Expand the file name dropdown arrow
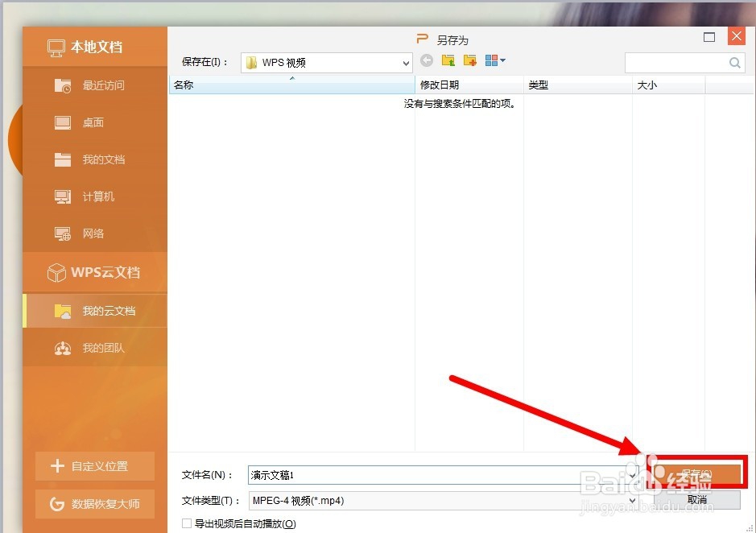Viewport: 756px width, 533px height. click(x=632, y=476)
